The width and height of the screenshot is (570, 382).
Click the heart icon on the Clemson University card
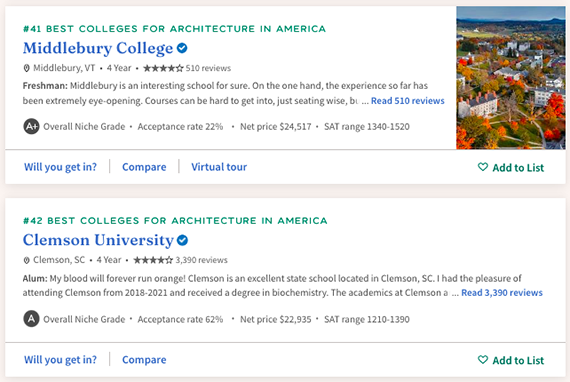483,359
